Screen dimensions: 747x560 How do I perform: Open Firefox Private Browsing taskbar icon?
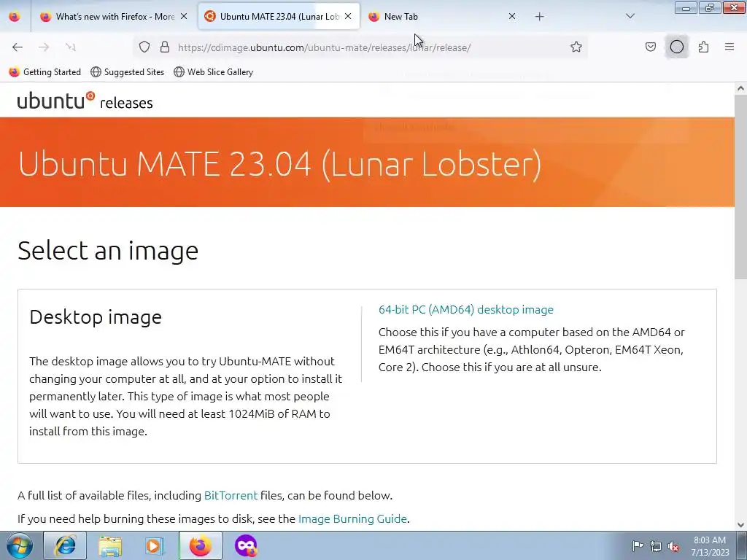246,545
